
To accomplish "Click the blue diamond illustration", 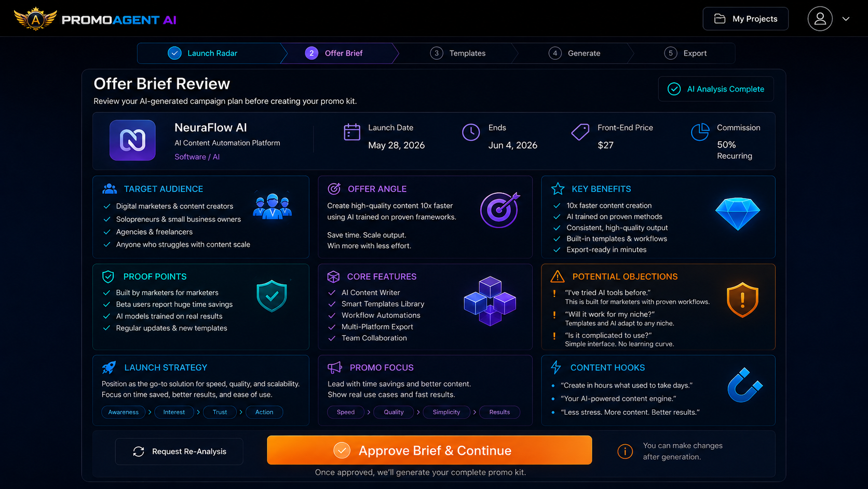I will pyautogui.click(x=737, y=213).
